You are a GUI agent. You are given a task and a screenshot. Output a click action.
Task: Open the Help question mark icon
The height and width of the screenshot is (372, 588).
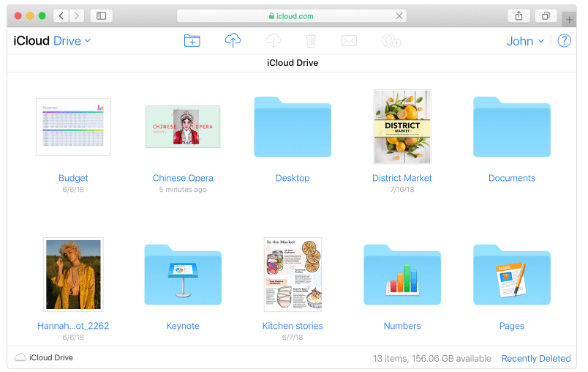pyautogui.click(x=564, y=40)
